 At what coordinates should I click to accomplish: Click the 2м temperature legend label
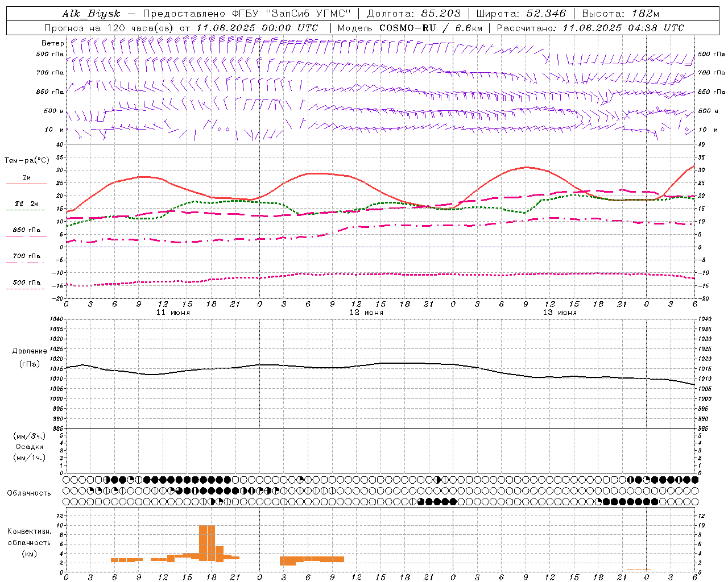[x=27, y=178]
